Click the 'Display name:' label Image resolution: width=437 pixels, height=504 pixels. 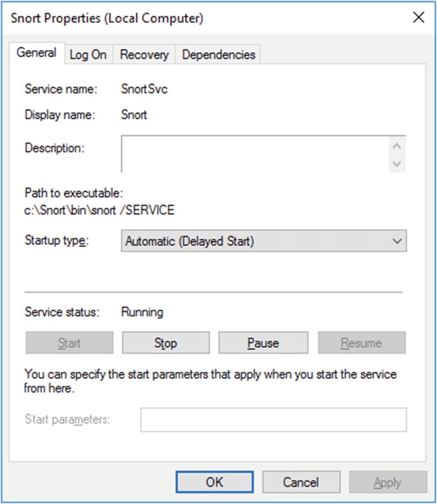click(x=60, y=114)
